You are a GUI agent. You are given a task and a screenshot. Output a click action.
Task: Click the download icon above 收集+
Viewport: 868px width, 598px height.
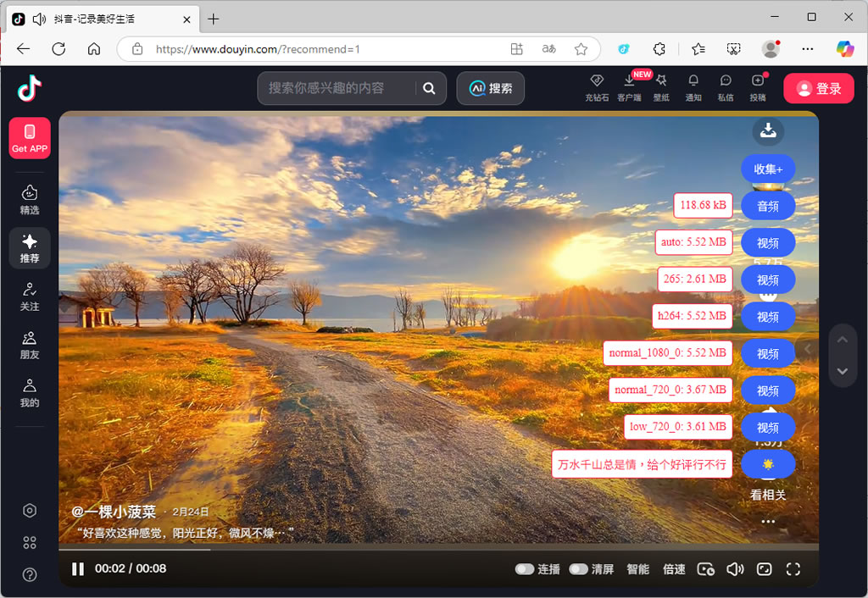pyautogui.click(x=768, y=130)
